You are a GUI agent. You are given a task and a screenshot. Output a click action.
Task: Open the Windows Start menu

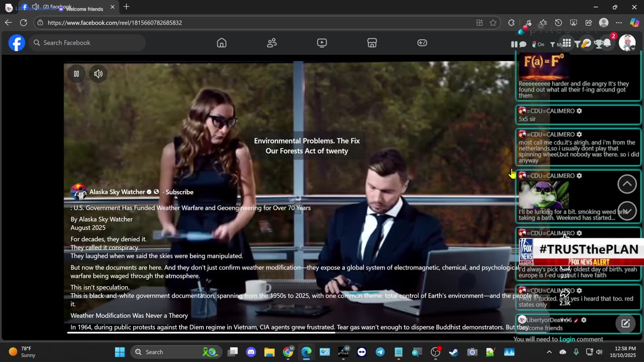point(120,352)
